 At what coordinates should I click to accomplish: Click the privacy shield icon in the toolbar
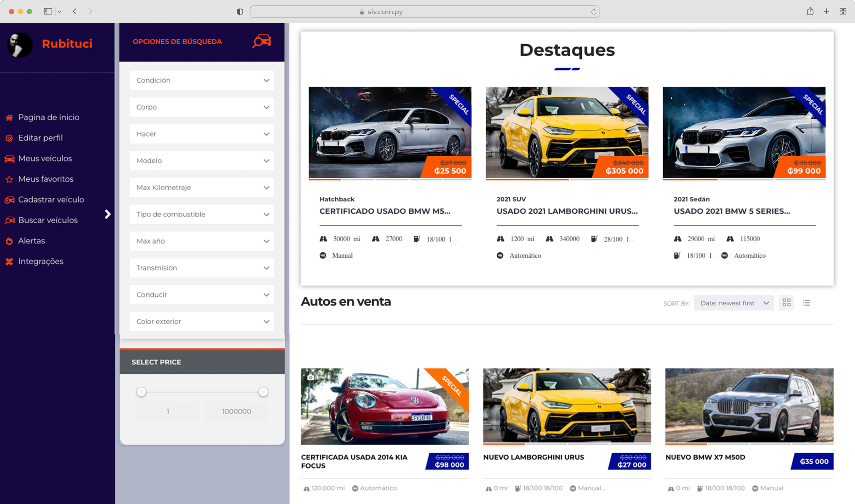tap(240, 12)
